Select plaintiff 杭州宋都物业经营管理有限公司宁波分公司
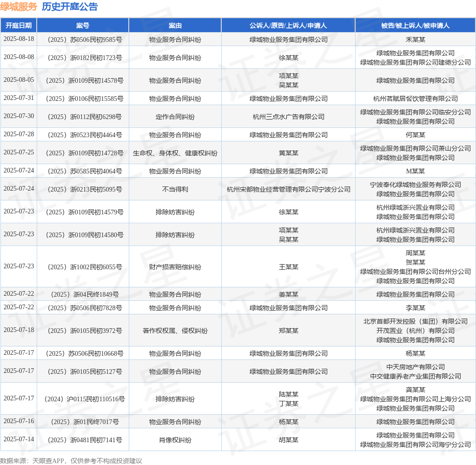This screenshot has width=476, height=465. [288, 189]
